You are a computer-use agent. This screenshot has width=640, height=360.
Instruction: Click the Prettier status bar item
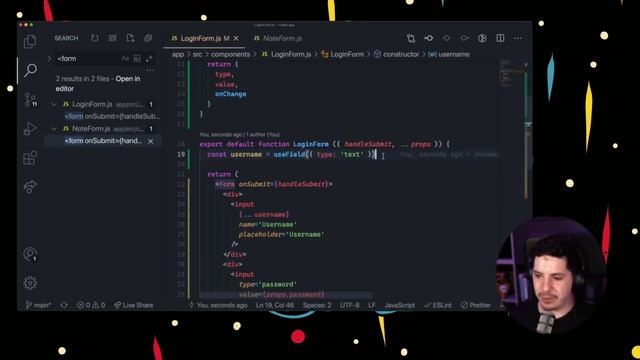pos(476,305)
